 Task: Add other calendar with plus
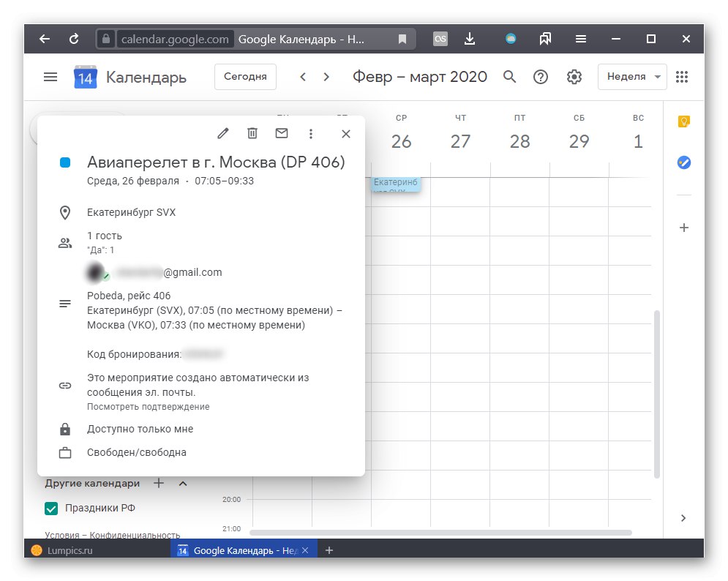[x=159, y=484]
